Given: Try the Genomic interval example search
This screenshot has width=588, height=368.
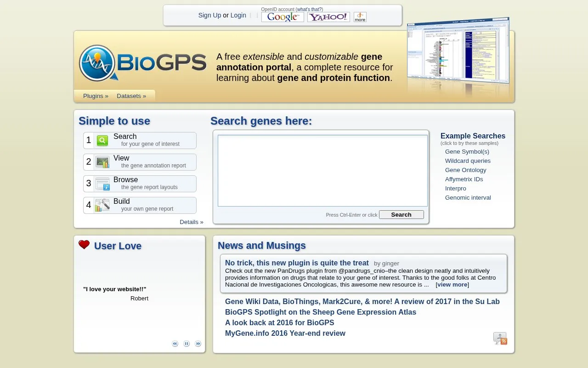Looking at the screenshot, I should coord(468,198).
